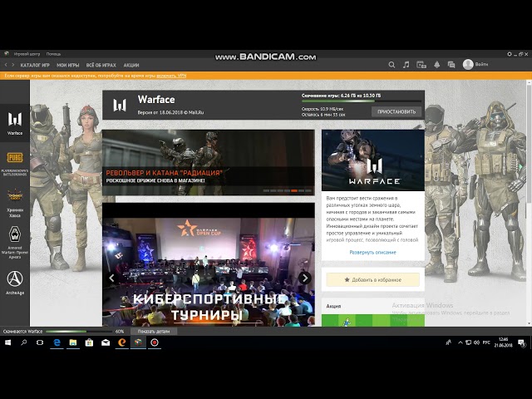This screenshot has height=399, width=532.
Task: Open the notifications bell icon
Action: tap(437, 65)
